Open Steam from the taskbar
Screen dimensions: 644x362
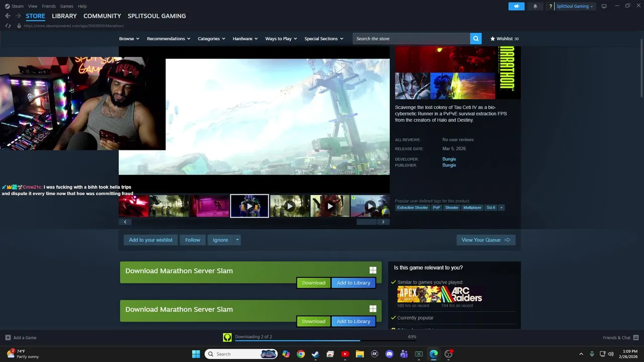(315, 354)
